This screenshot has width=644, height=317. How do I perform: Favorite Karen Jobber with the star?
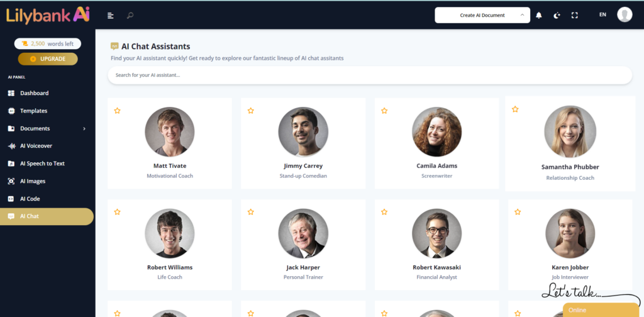pyautogui.click(x=518, y=212)
